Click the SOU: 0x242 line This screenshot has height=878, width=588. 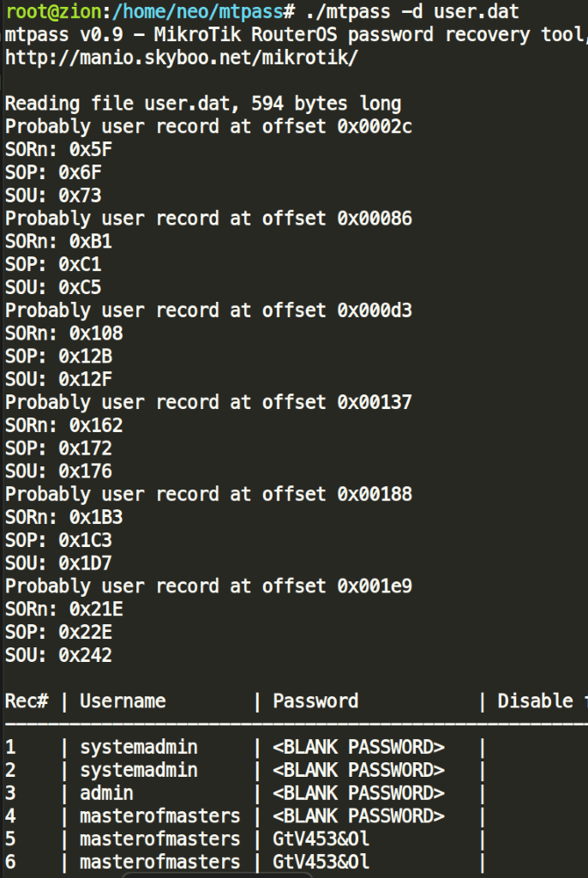pos(59,655)
